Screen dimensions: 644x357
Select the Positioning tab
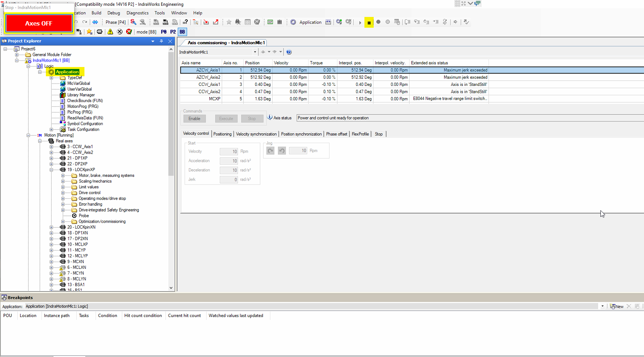tap(223, 134)
